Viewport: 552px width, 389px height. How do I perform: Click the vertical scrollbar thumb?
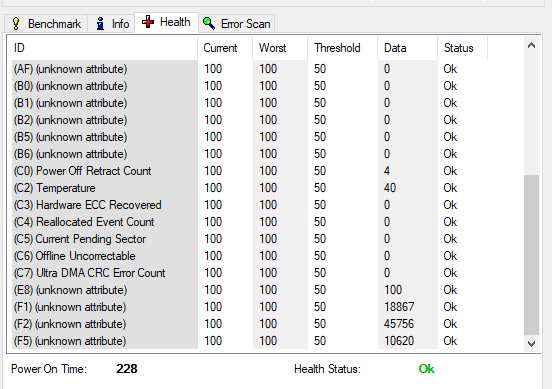pos(531,255)
